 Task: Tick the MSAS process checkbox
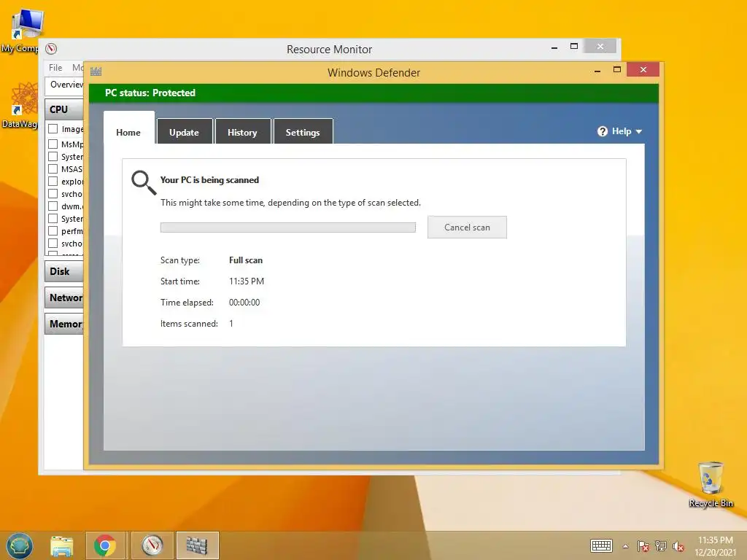pyautogui.click(x=53, y=168)
